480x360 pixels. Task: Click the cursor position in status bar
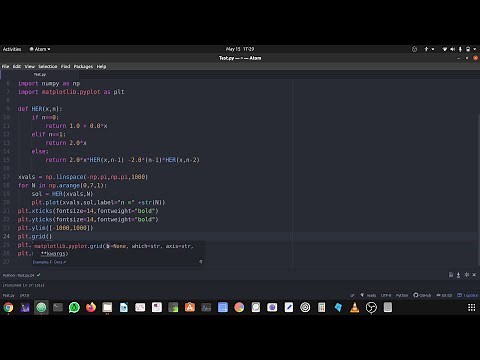(x=24, y=295)
